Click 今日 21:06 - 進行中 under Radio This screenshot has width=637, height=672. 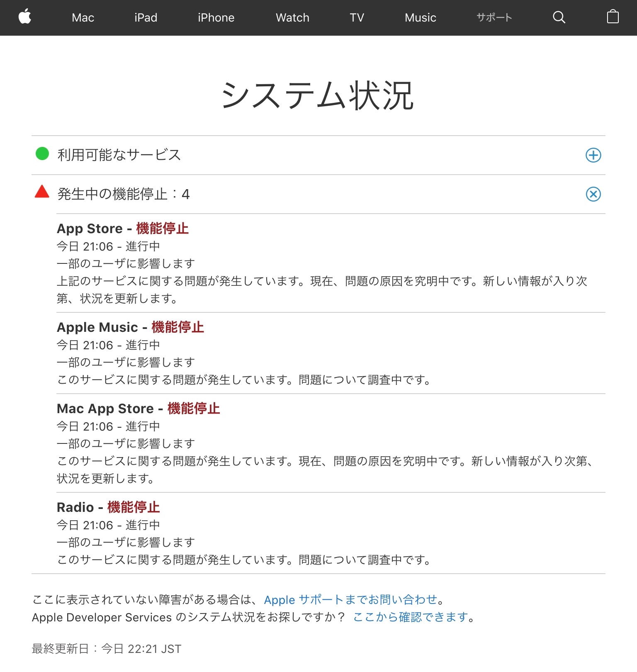[108, 525]
